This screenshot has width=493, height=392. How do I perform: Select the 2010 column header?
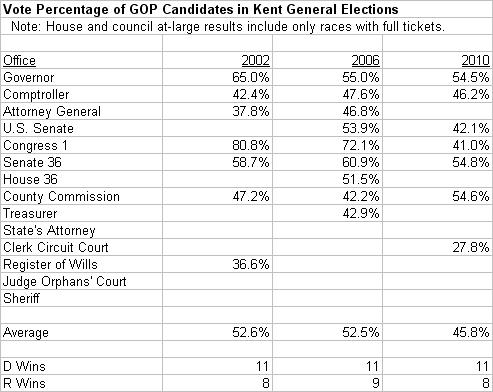point(475,60)
